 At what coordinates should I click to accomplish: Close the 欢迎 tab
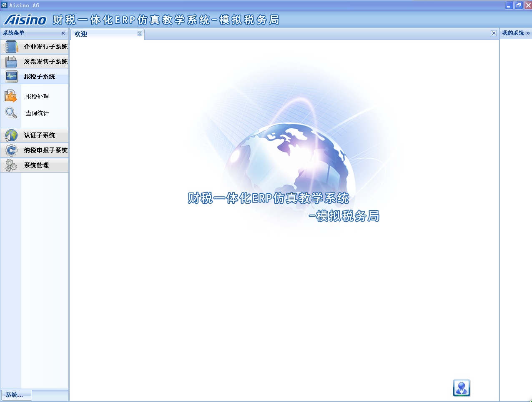tap(140, 34)
